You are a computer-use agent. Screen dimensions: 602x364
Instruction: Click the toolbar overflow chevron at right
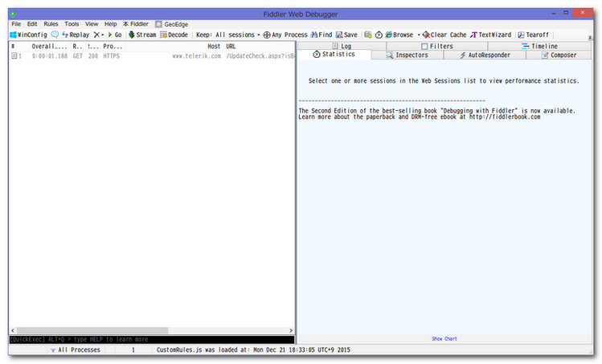(x=590, y=37)
